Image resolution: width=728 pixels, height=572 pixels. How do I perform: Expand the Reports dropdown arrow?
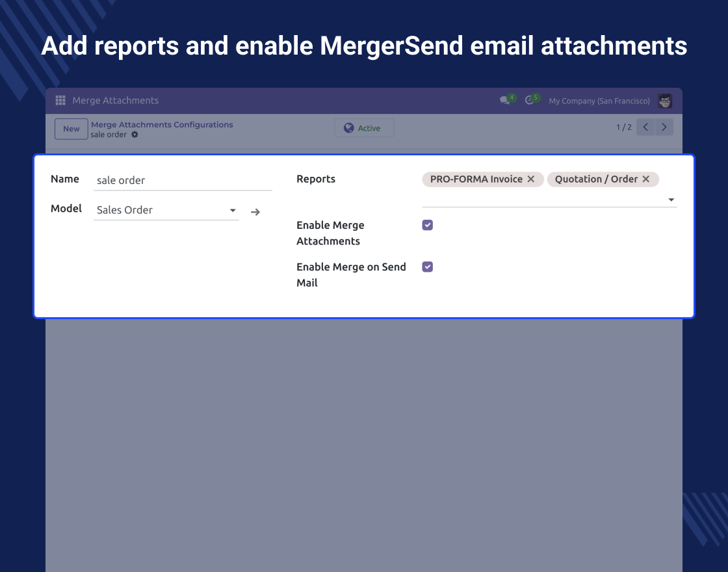(671, 200)
